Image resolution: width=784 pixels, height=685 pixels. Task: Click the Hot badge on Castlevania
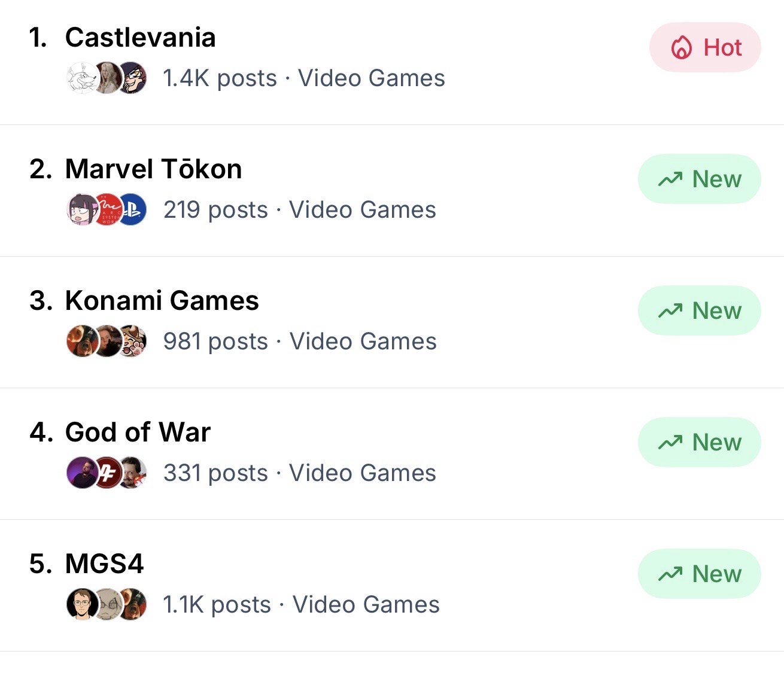704,48
